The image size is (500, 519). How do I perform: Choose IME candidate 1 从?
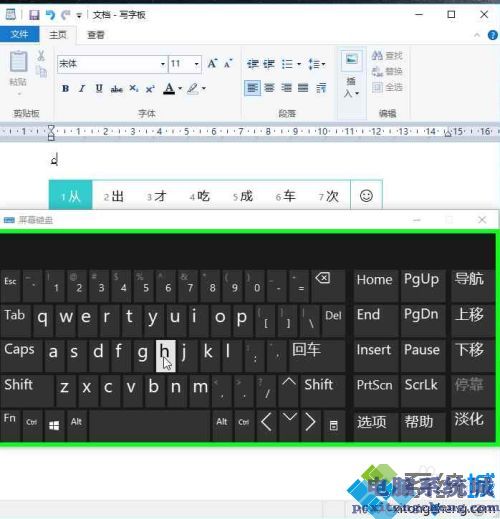(x=71, y=196)
